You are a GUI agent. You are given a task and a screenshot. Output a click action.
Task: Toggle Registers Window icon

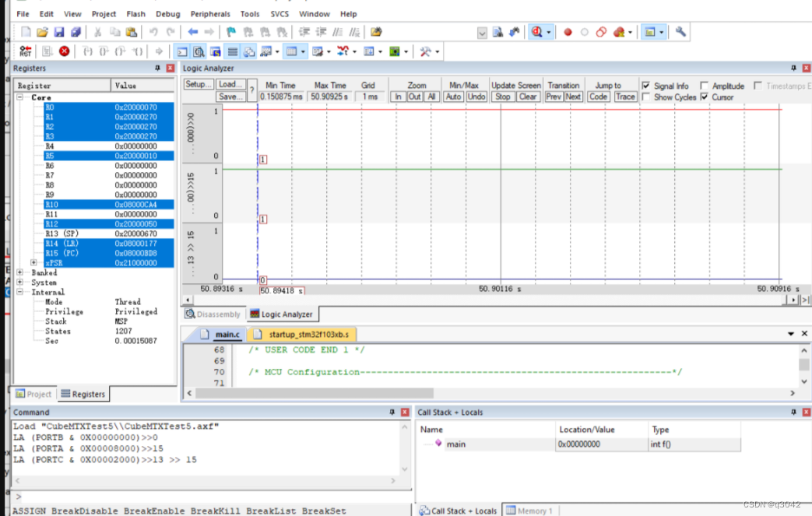(x=233, y=51)
